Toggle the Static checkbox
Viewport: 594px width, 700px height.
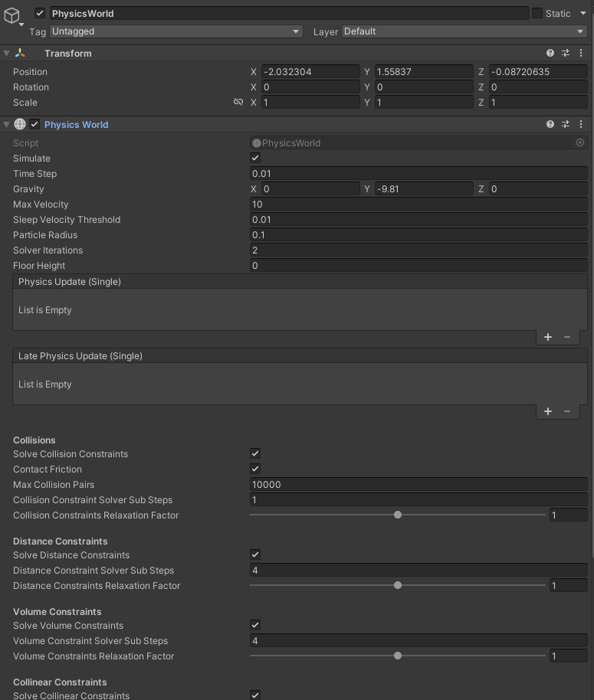pyautogui.click(x=537, y=13)
